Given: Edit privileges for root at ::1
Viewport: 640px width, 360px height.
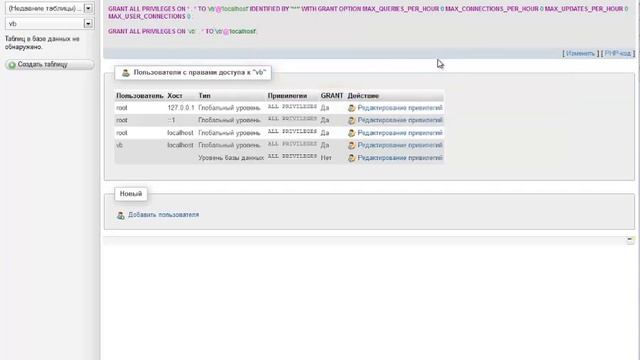Looking at the screenshot, I should [x=400, y=120].
